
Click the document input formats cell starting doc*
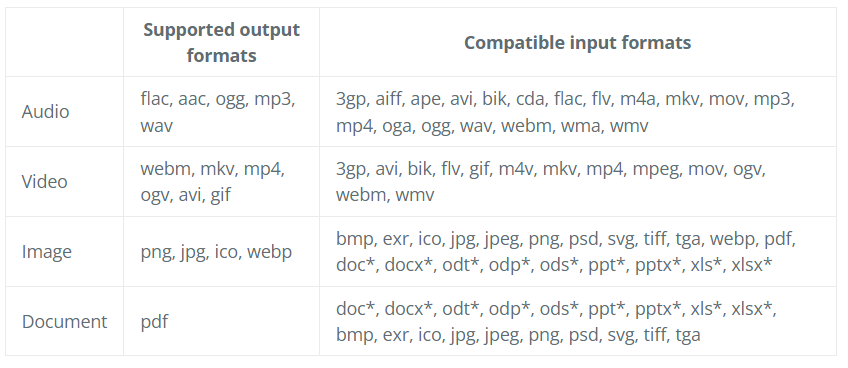[x=578, y=321]
